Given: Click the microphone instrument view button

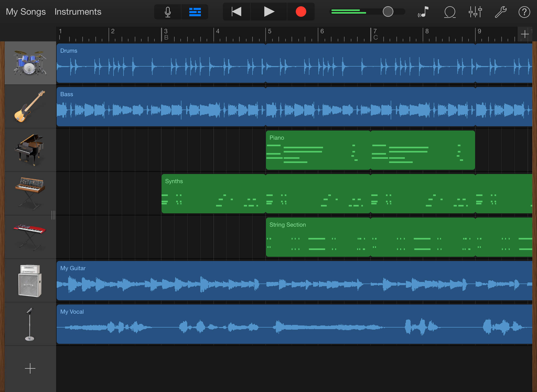Looking at the screenshot, I should click(168, 12).
